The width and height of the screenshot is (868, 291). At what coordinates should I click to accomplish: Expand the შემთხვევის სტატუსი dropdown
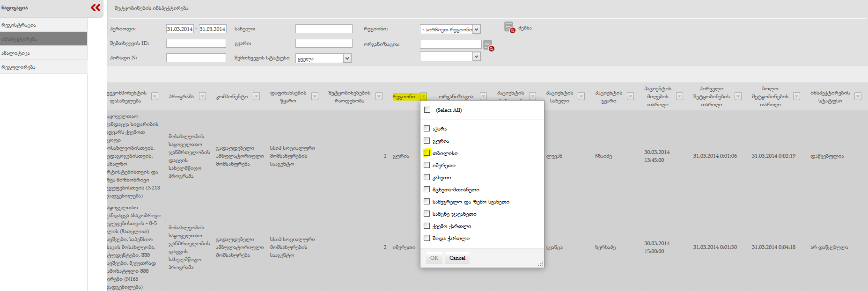click(347, 58)
